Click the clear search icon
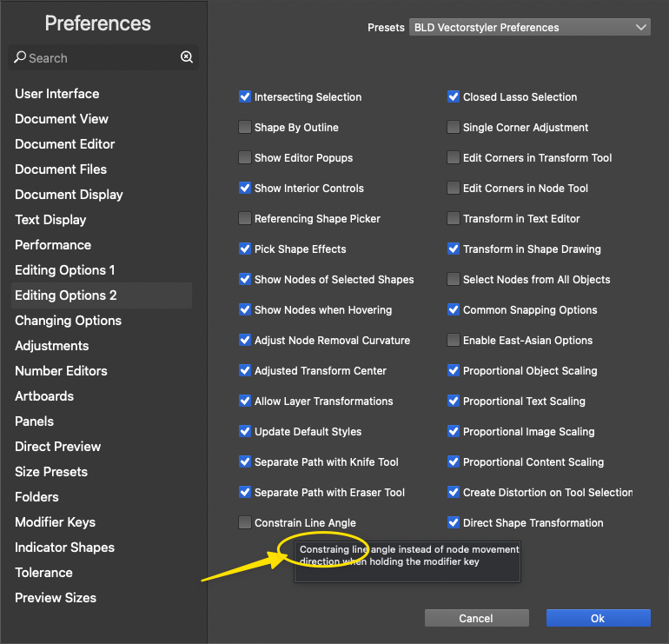 187,57
